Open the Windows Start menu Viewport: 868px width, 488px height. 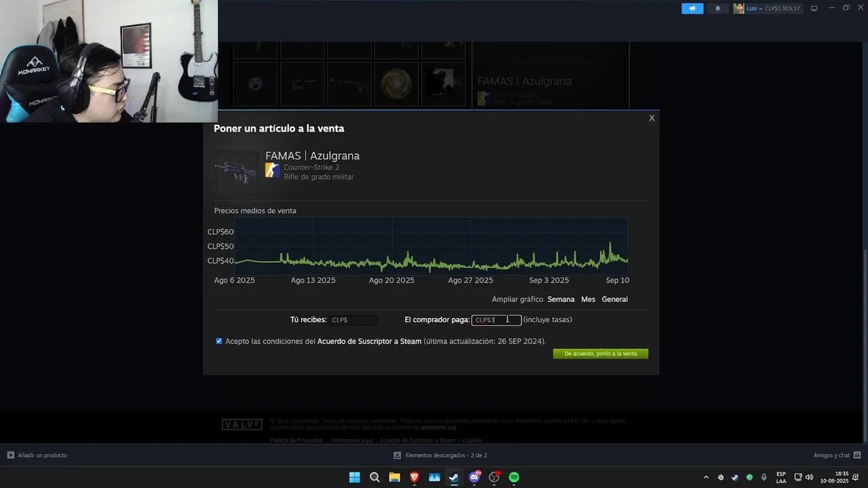[355, 477]
